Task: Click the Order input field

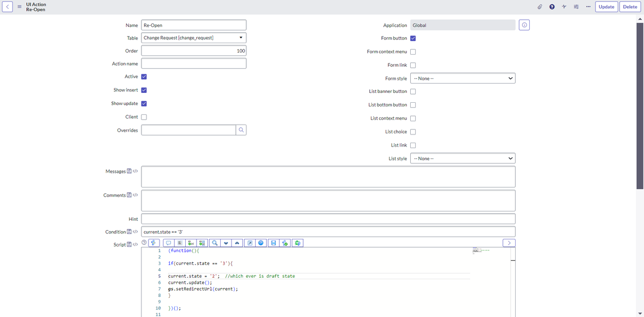Action: pos(194,51)
